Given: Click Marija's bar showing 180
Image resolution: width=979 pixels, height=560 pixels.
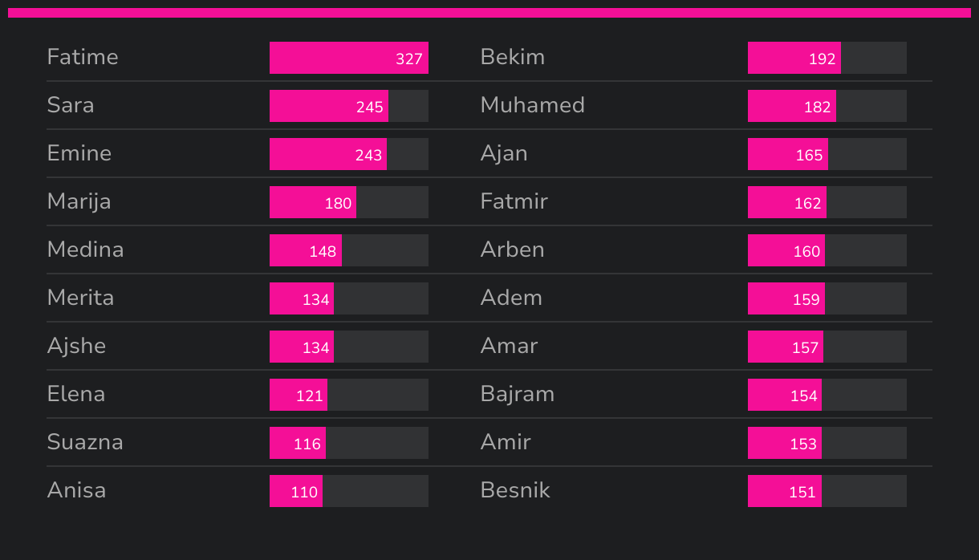Looking at the screenshot, I should [313, 202].
